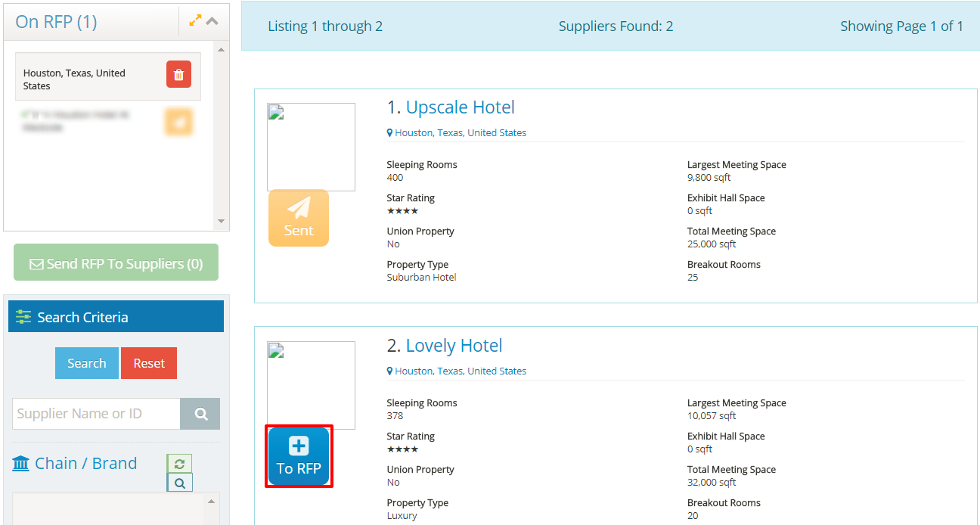The height and width of the screenshot is (525, 980).
Task: Add Lovely Hotel to RFP
Action: (x=299, y=456)
